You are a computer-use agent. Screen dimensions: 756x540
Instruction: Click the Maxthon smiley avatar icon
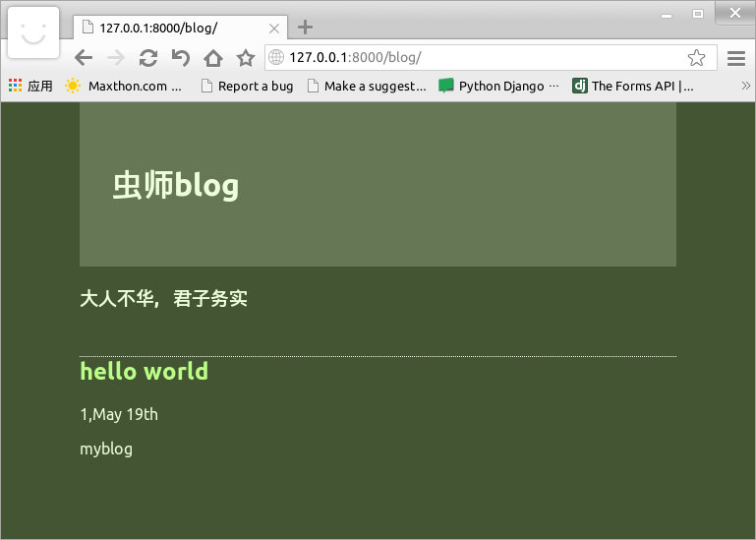[x=33, y=32]
